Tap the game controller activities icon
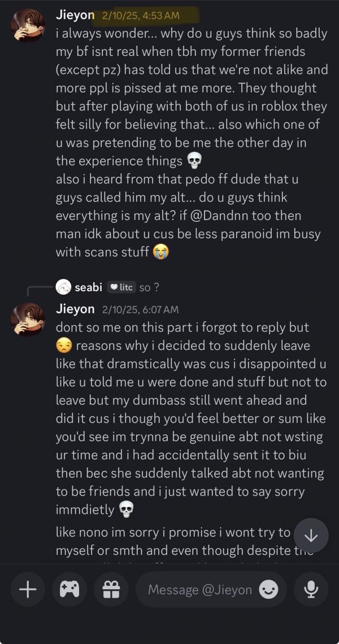Viewport: 339px width, 644px height. [x=69, y=590]
